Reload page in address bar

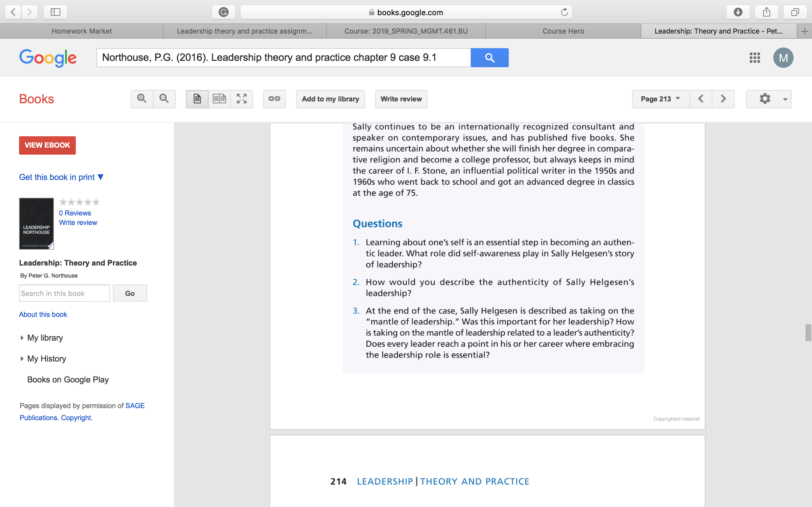click(564, 12)
